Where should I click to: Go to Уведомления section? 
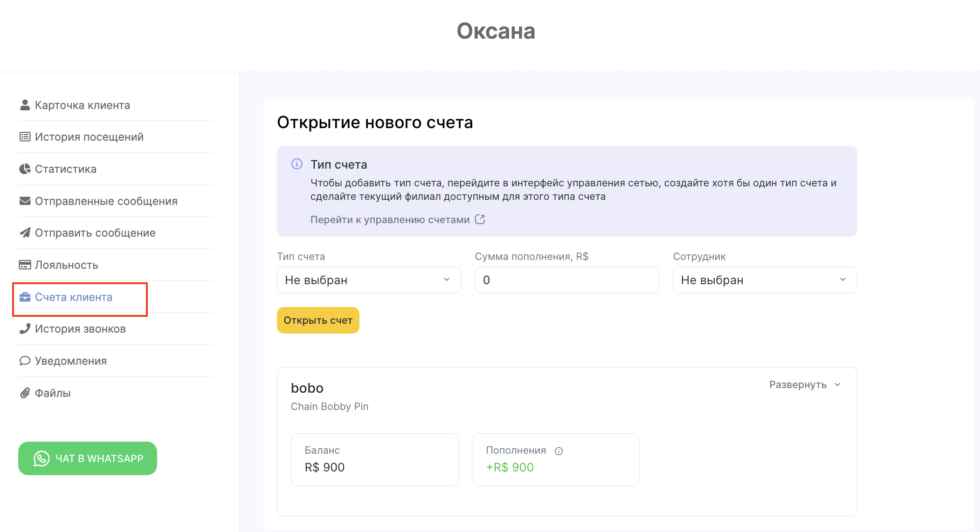point(70,361)
